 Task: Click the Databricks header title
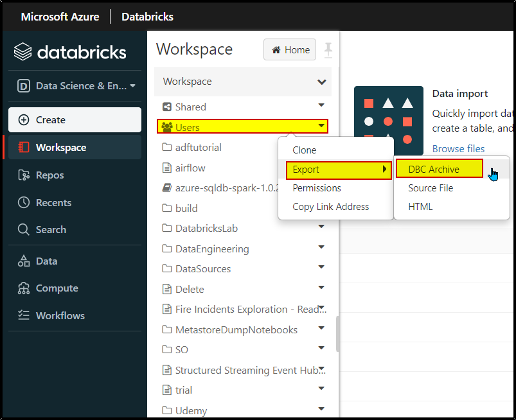click(147, 17)
